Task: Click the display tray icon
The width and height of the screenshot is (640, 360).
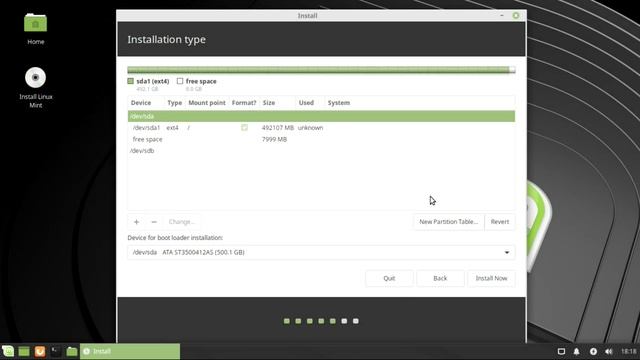Action: click(561, 351)
